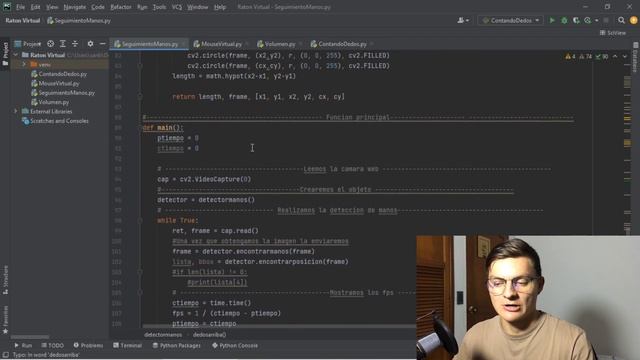
Task: Open the File menu
Action: 20,7
